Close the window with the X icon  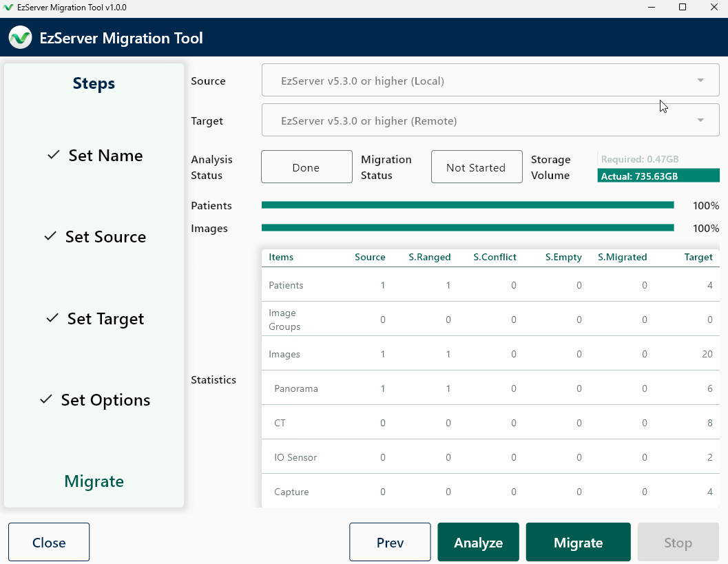coord(714,7)
